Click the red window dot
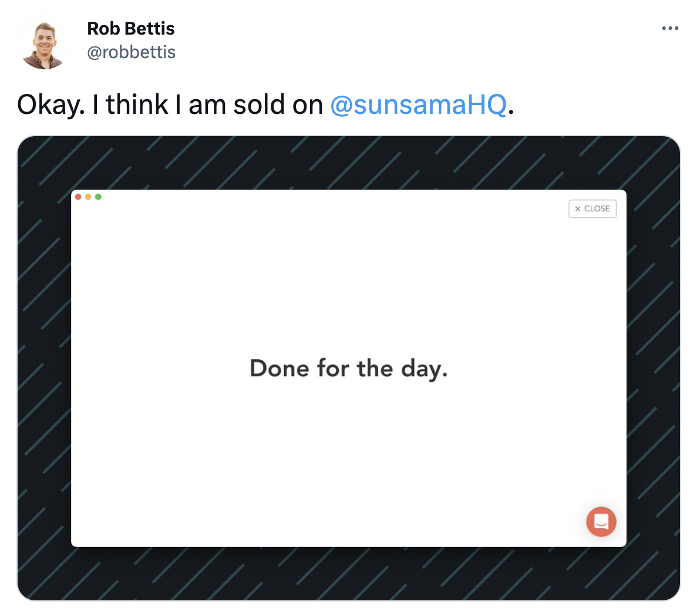This screenshot has width=700, height=615. point(78,197)
